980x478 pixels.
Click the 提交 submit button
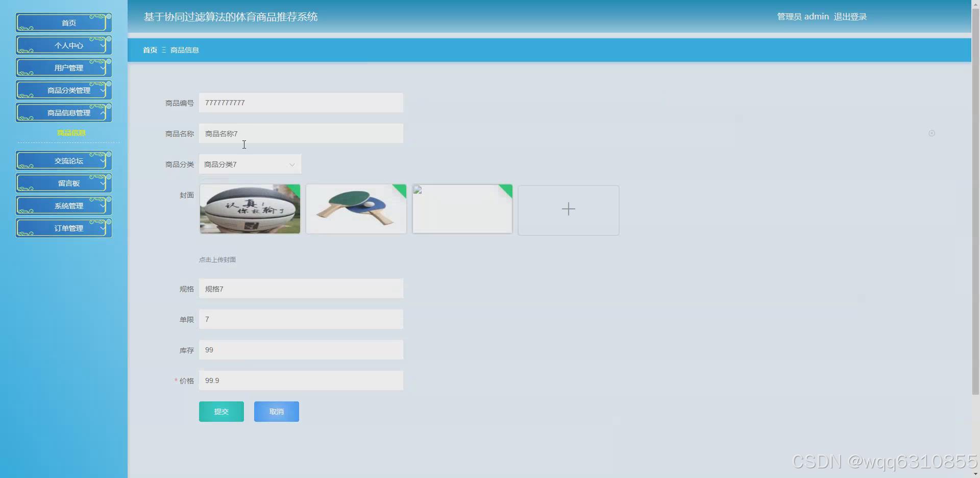click(x=222, y=412)
